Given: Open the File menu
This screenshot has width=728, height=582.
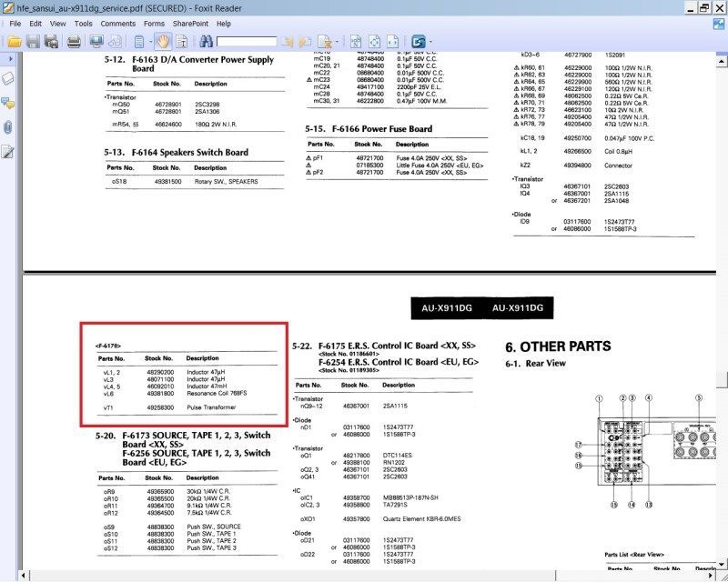Looking at the screenshot, I should pyautogui.click(x=15, y=24).
